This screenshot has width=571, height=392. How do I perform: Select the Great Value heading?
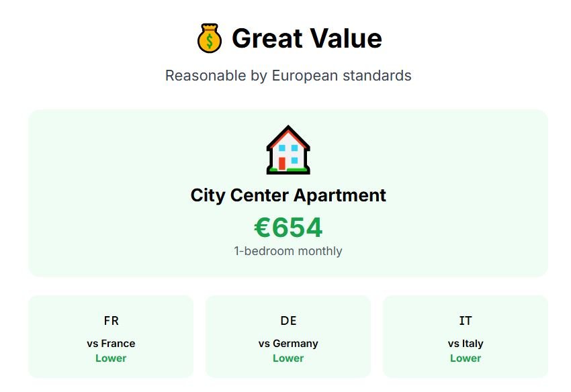(306, 39)
